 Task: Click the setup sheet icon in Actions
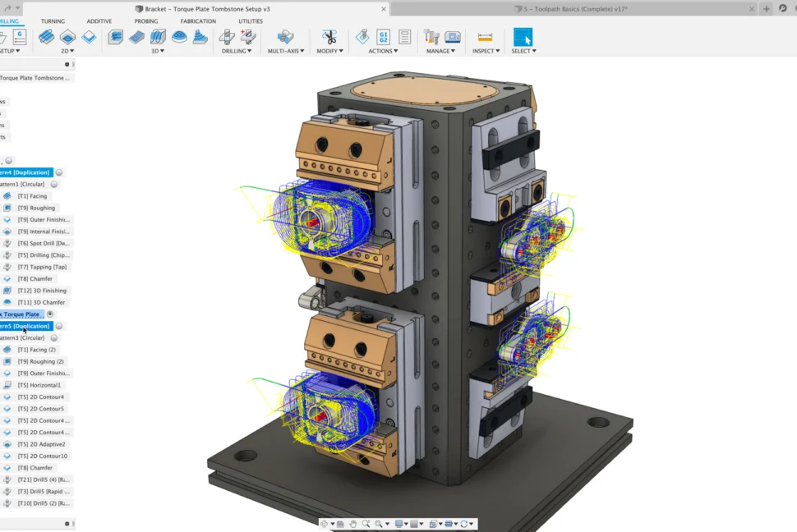(x=404, y=37)
